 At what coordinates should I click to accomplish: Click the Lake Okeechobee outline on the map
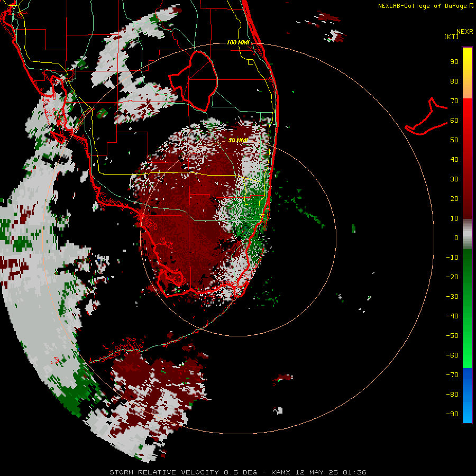[194, 81]
